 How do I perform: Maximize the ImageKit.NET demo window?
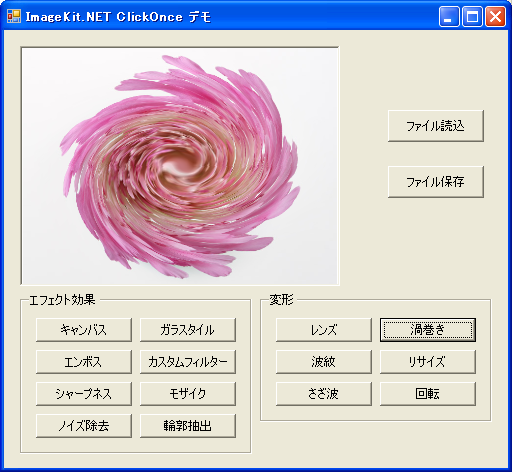(x=472, y=16)
